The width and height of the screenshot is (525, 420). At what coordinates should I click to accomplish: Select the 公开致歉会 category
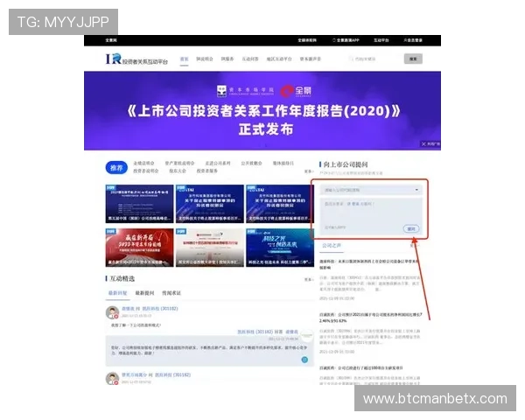[251, 163]
